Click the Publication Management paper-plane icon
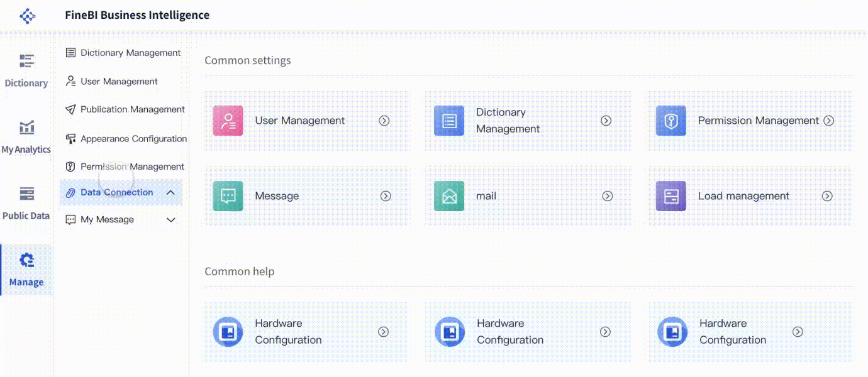The height and width of the screenshot is (377, 868). tap(70, 109)
